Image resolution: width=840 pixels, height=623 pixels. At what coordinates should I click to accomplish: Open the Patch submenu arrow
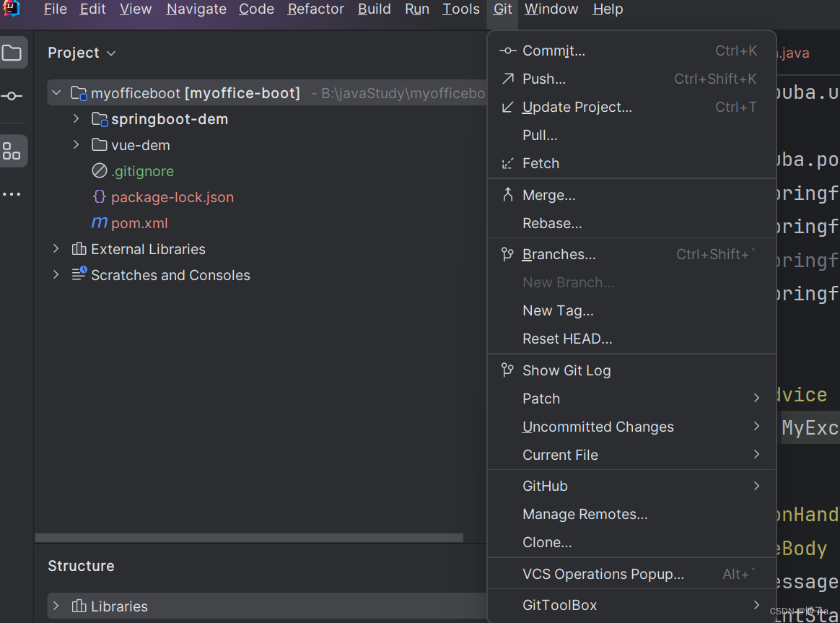pyautogui.click(x=756, y=398)
